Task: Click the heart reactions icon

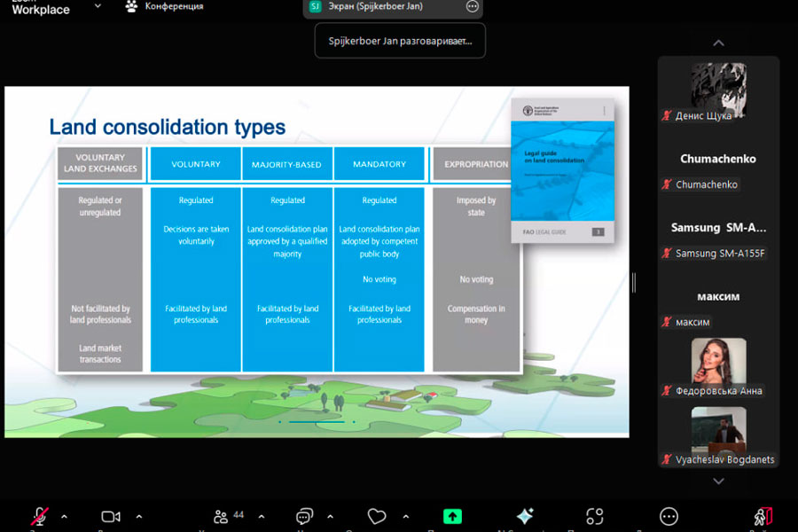Action: tap(377, 516)
